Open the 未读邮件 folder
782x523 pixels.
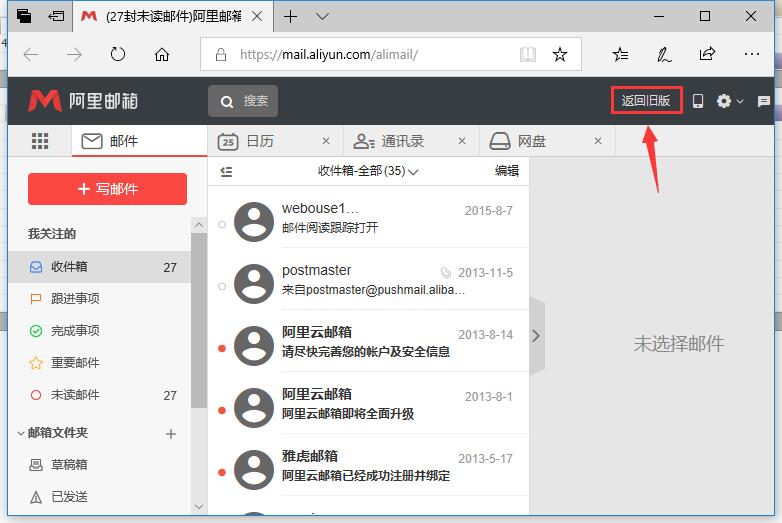click(99, 395)
